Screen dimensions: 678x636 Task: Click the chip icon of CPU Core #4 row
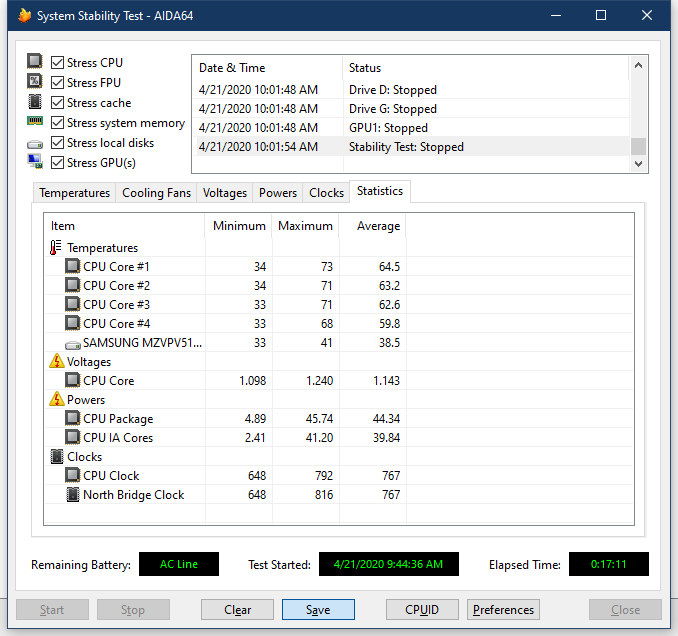pos(72,323)
